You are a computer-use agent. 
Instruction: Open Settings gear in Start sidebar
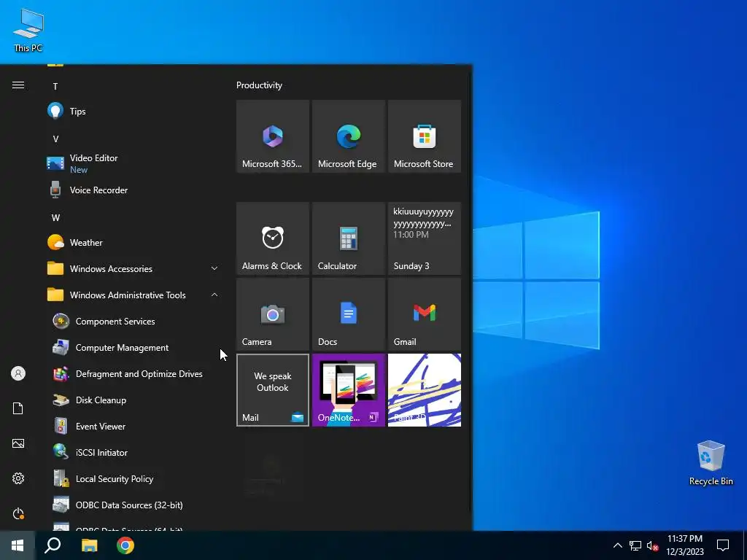[18, 478]
